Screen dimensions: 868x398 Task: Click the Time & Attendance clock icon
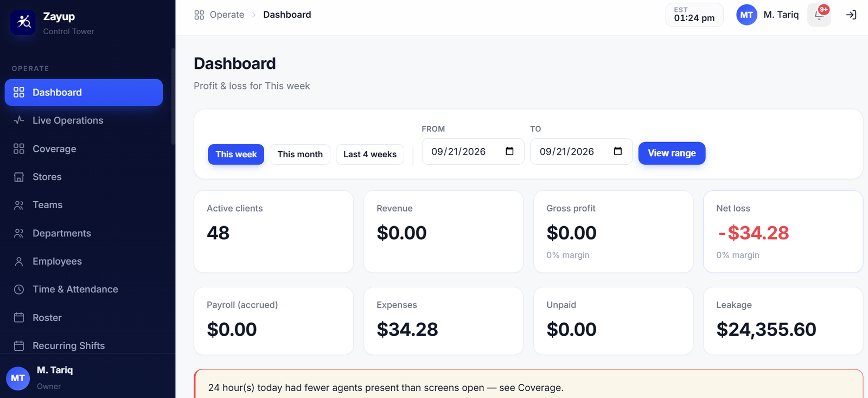point(19,290)
